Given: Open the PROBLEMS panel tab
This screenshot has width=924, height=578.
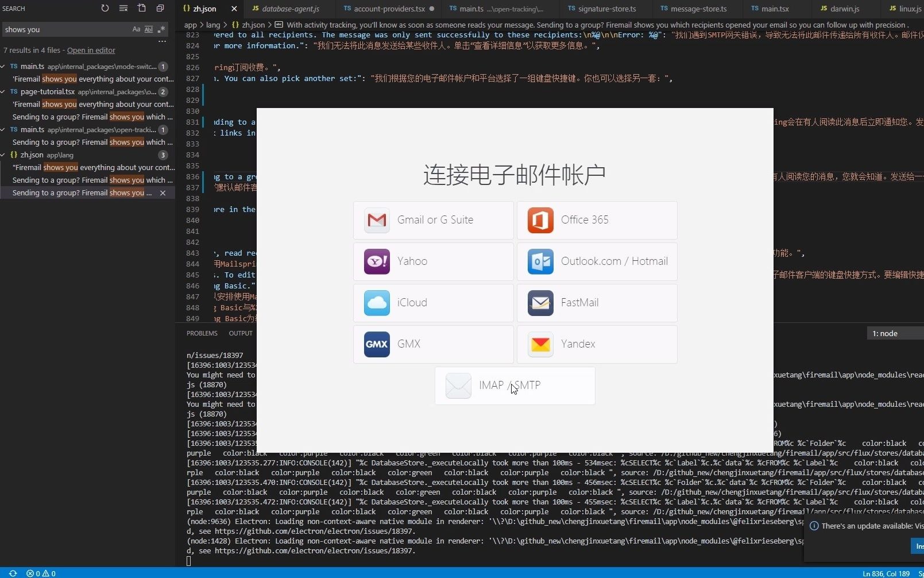Looking at the screenshot, I should click(202, 333).
